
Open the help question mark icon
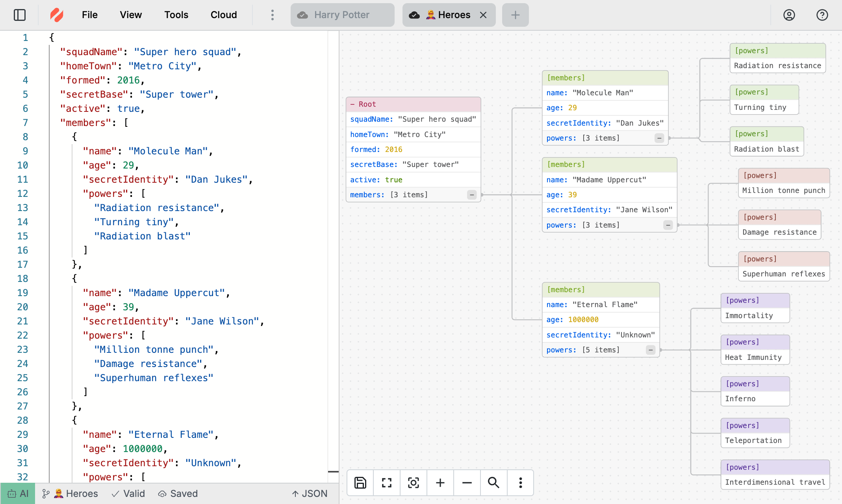click(x=822, y=15)
